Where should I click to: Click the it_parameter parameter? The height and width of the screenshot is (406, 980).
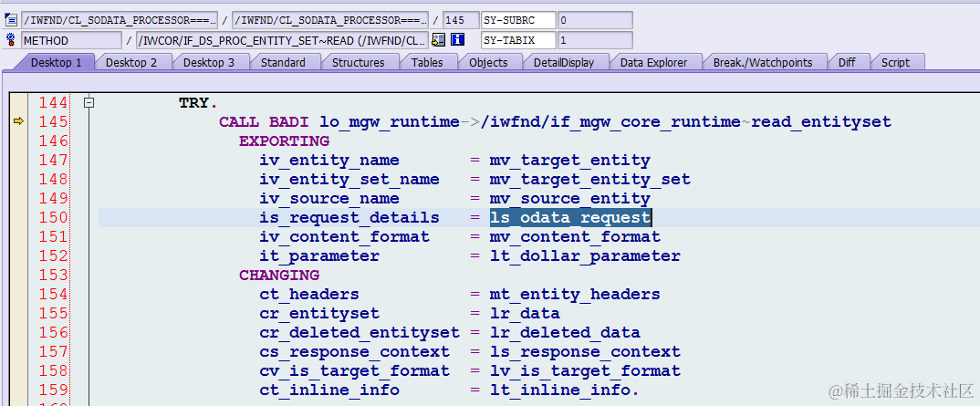coord(319,256)
